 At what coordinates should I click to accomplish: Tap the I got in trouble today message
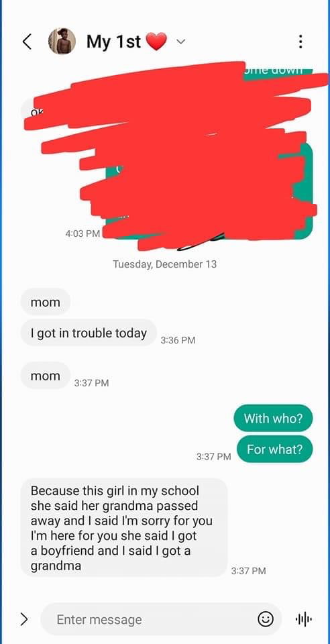click(89, 333)
